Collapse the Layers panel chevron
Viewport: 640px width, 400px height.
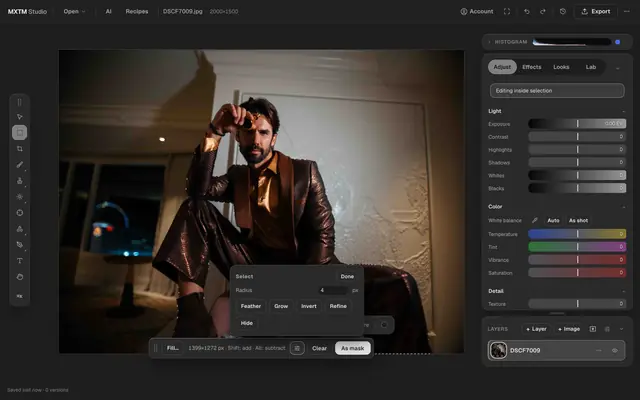click(x=621, y=329)
